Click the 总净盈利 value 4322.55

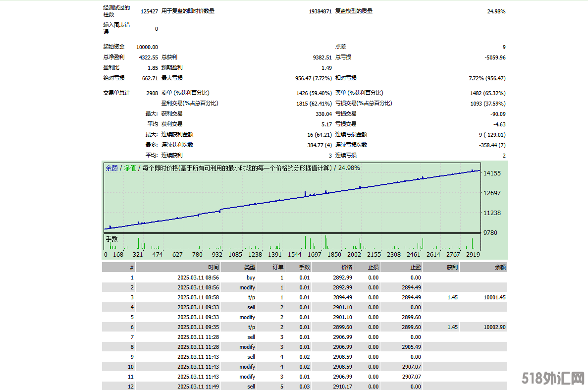coord(149,57)
